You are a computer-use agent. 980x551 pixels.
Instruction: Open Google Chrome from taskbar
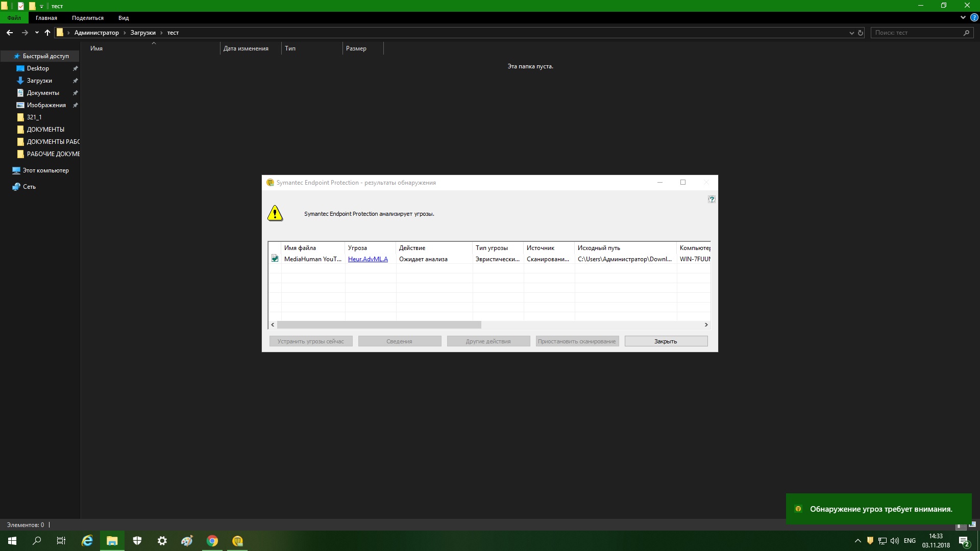point(212,541)
